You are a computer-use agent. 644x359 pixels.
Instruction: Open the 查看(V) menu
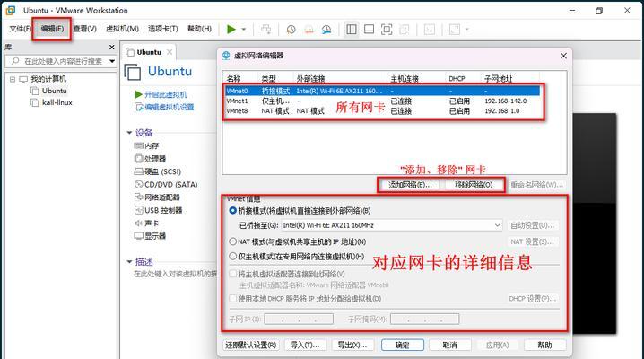pyautogui.click(x=84, y=29)
